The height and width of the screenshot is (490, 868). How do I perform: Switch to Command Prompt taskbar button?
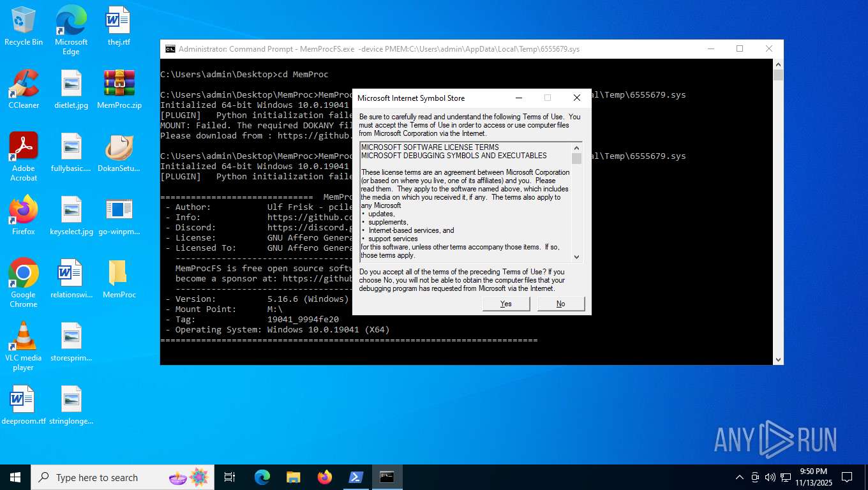(387, 477)
